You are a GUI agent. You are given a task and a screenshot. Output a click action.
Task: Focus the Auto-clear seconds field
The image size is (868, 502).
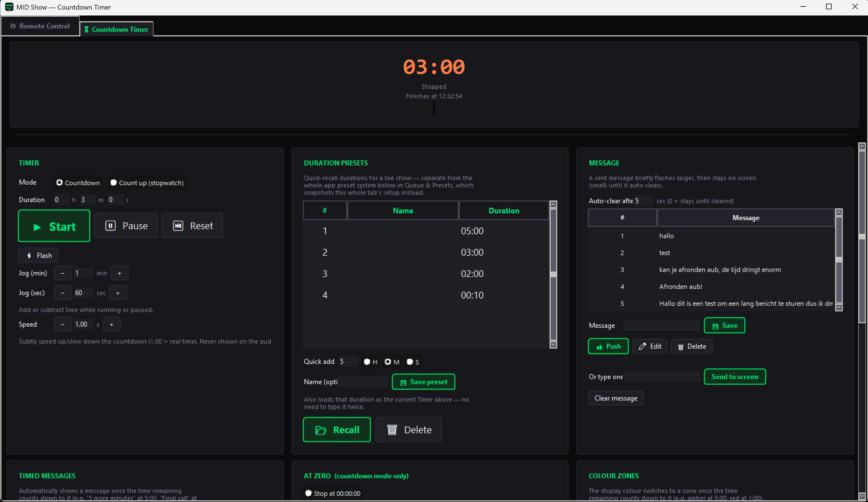(643, 201)
